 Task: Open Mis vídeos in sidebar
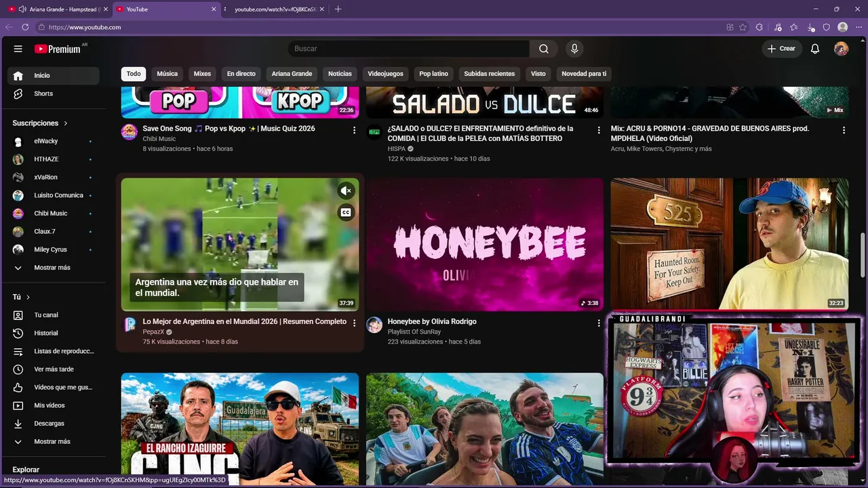tap(53, 405)
